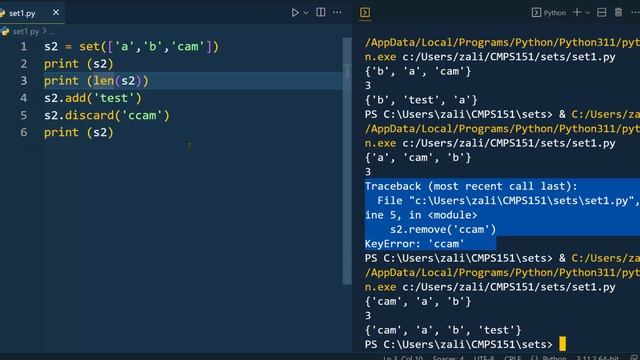Image resolution: width=640 pixels, height=360 pixels.
Task: Click 'len' in editor line 3
Action: (x=104, y=81)
